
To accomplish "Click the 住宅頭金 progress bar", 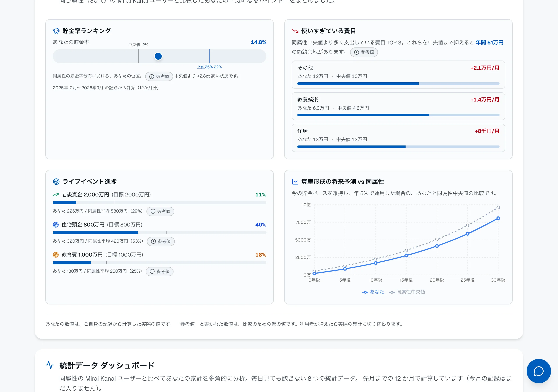I will click(x=159, y=233).
